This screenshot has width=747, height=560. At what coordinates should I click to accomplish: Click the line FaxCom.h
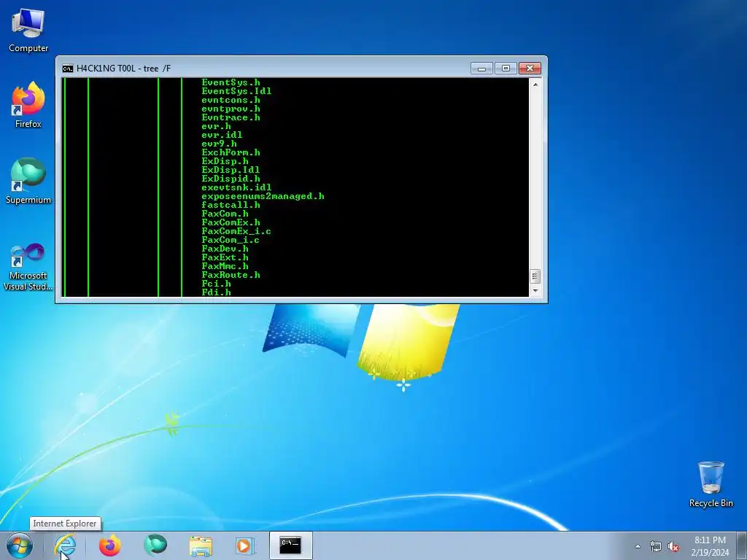(x=225, y=214)
